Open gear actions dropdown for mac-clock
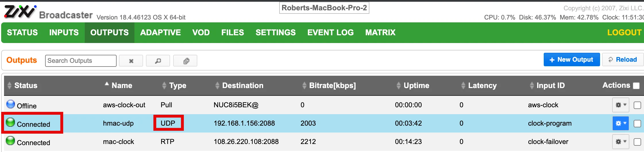This screenshot has width=644, height=152. pyautogui.click(x=621, y=142)
